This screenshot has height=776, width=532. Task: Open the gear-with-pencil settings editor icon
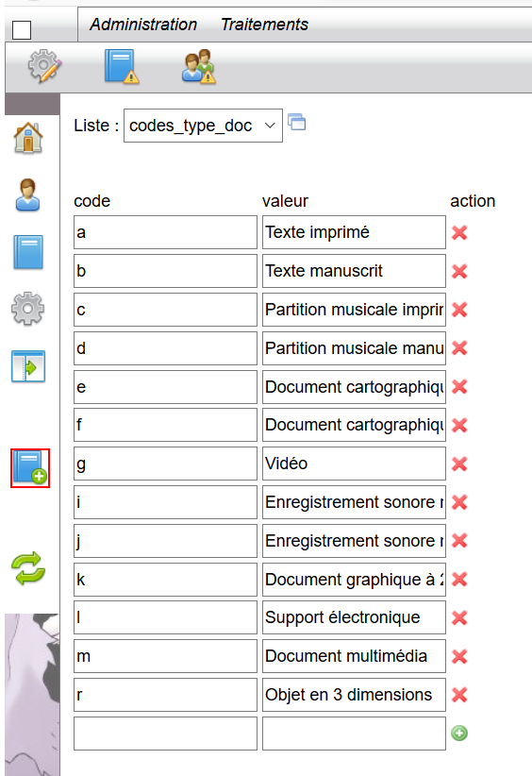coord(44,66)
